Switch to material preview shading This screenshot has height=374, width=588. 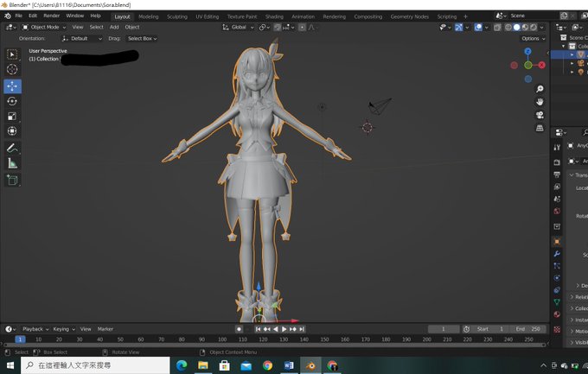click(525, 28)
